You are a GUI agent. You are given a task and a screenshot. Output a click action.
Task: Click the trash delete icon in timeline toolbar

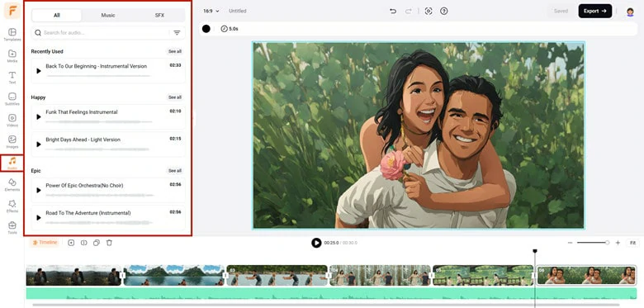109,243
